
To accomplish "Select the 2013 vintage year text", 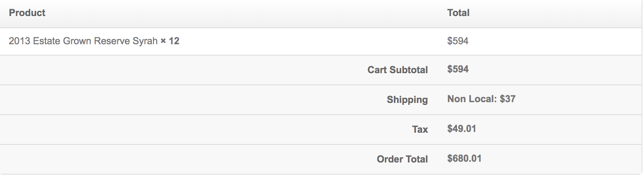I will [x=19, y=41].
